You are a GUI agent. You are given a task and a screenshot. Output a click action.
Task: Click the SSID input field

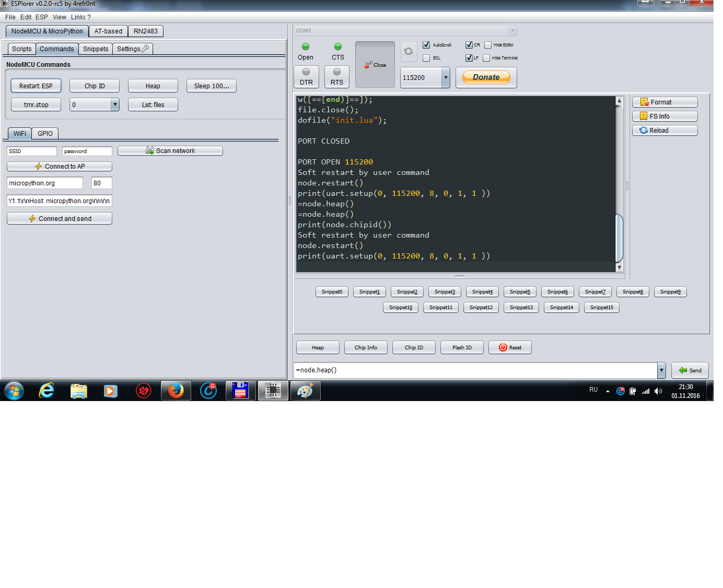tap(32, 151)
